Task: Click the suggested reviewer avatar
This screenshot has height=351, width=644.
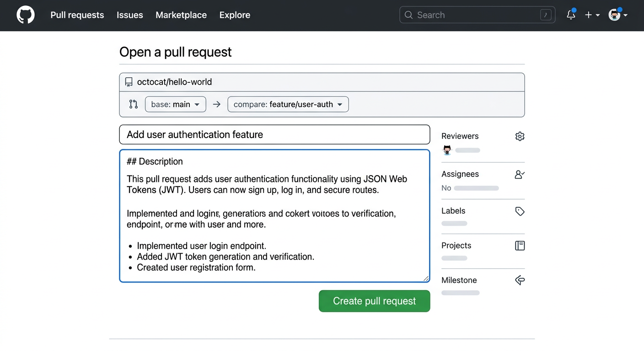Action: pyautogui.click(x=447, y=150)
